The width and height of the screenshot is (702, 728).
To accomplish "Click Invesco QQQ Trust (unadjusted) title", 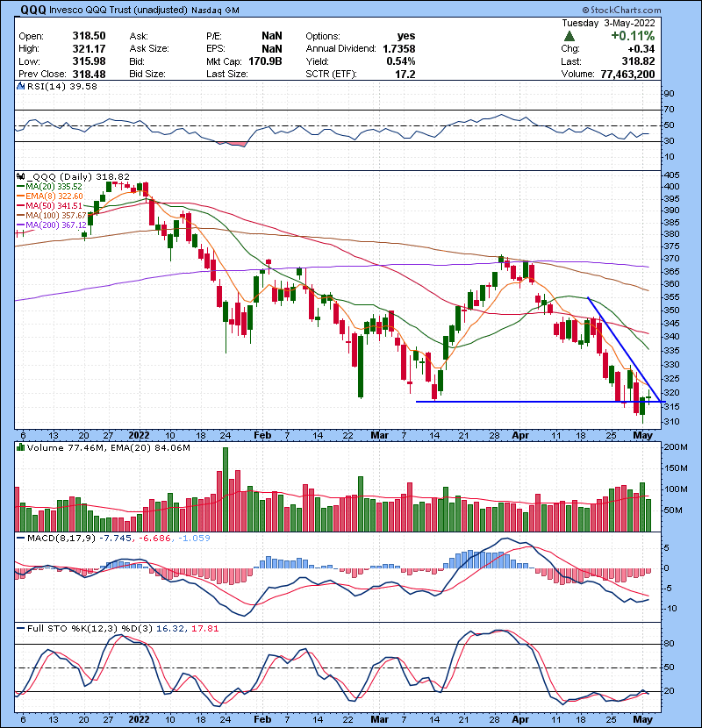I will (118, 10).
